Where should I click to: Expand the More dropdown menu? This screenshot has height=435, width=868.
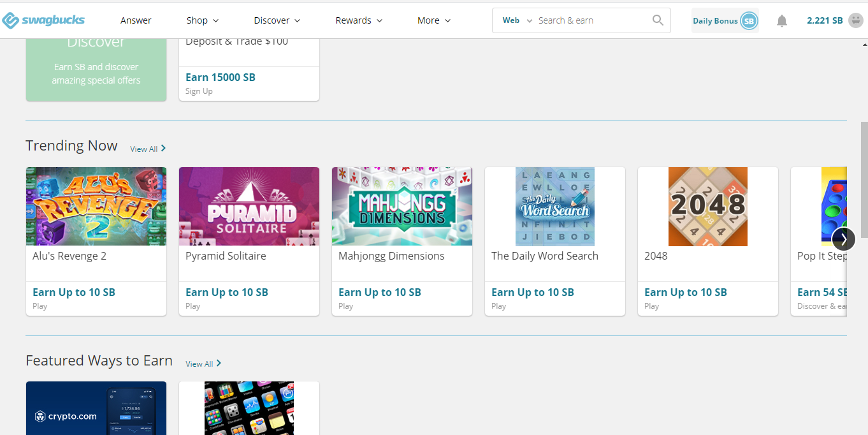point(434,20)
